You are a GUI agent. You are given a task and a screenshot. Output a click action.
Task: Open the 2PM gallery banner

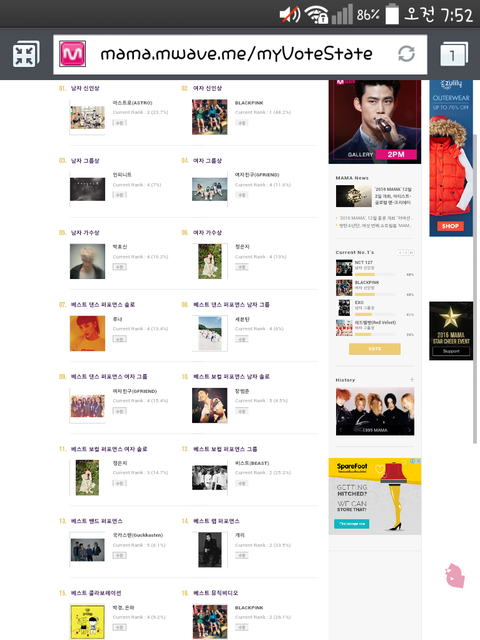pos(375,122)
